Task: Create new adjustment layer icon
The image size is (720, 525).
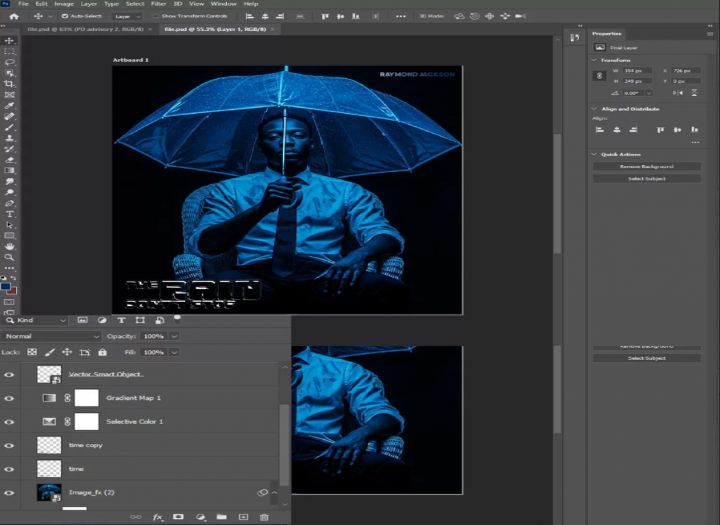Action: 200,517
